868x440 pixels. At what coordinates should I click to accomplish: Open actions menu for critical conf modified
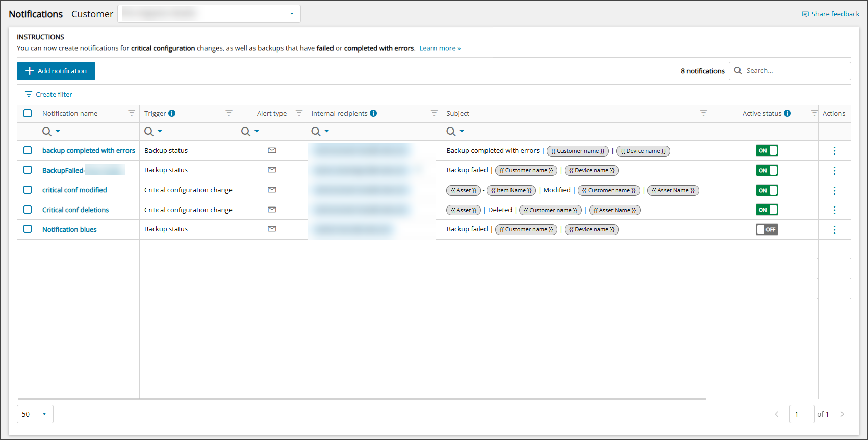click(x=834, y=190)
